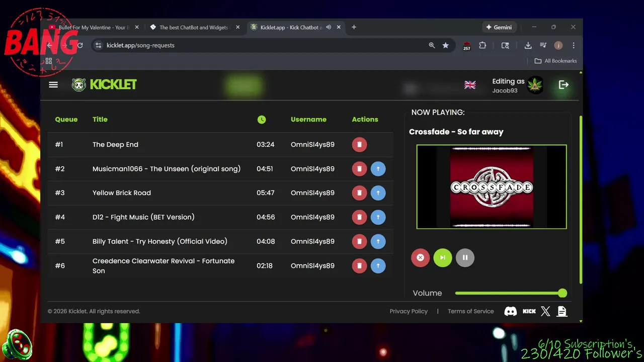This screenshot has height=362, width=644.
Task: Open the Chrome profile avatar
Action: (x=558, y=45)
